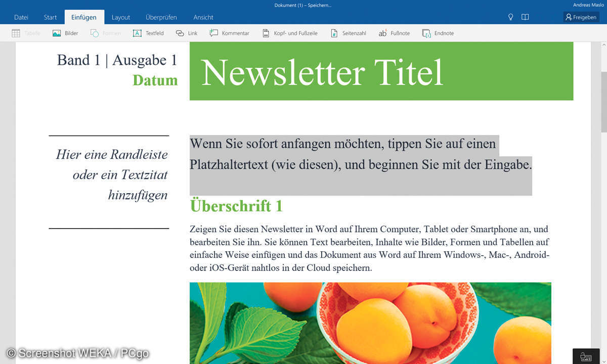Image resolution: width=607 pixels, height=364 pixels.
Task: Open the reading view book icon
Action: click(525, 17)
